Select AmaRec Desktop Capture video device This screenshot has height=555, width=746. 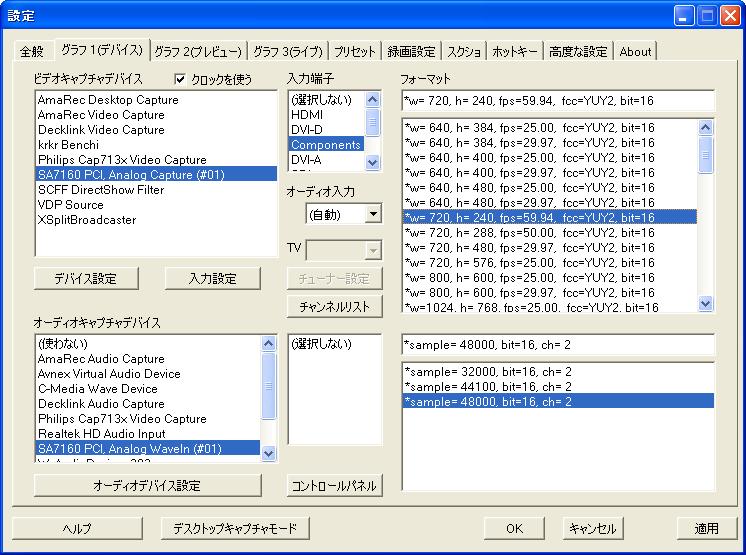(156, 100)
